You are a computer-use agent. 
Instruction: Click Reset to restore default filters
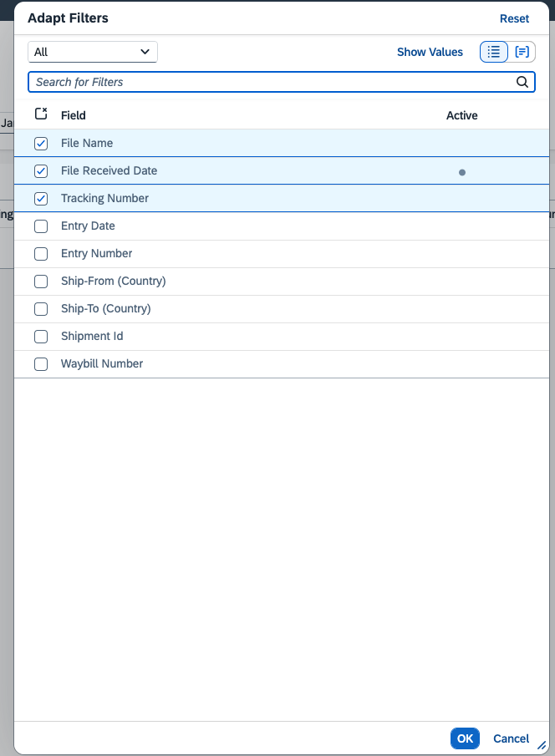coord(514,18)
